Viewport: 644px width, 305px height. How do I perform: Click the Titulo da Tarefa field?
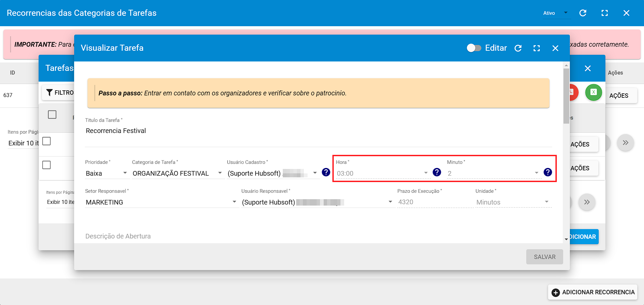pos(318,131)
